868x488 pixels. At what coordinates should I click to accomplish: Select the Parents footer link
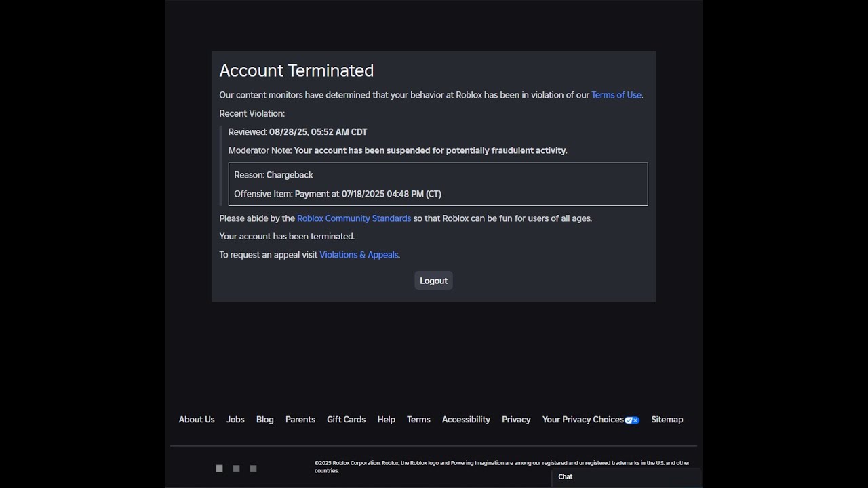(300, 420)
